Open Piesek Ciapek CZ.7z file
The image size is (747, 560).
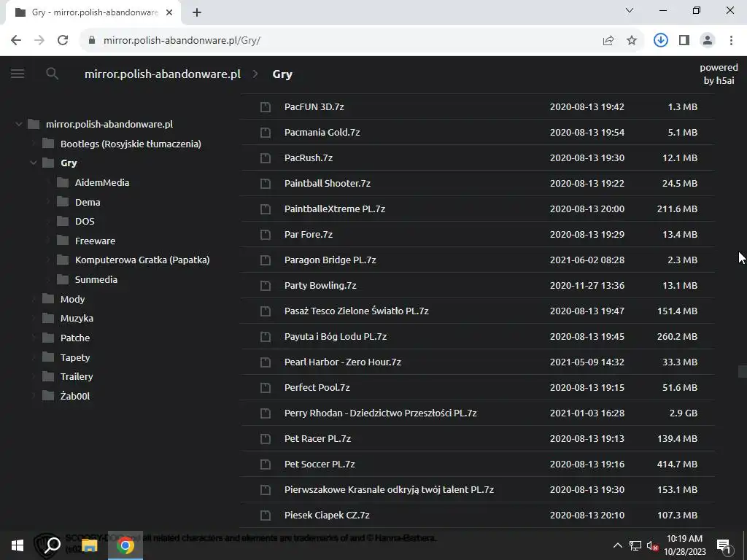point(327,516)
